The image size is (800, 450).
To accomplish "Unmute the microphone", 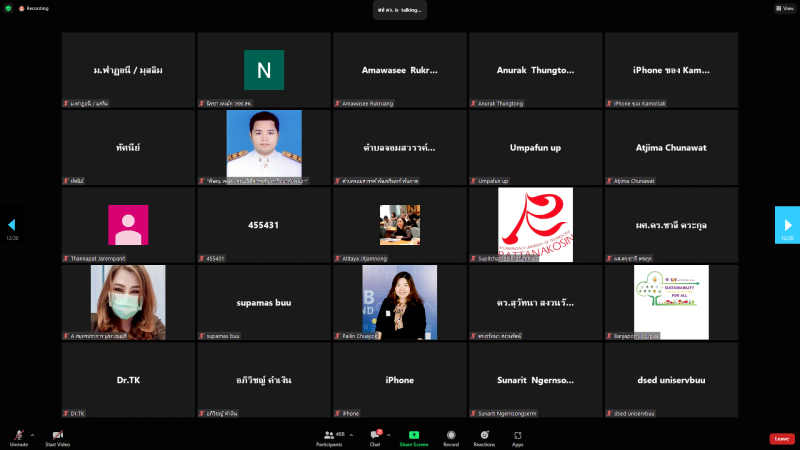I will [18, 437].
